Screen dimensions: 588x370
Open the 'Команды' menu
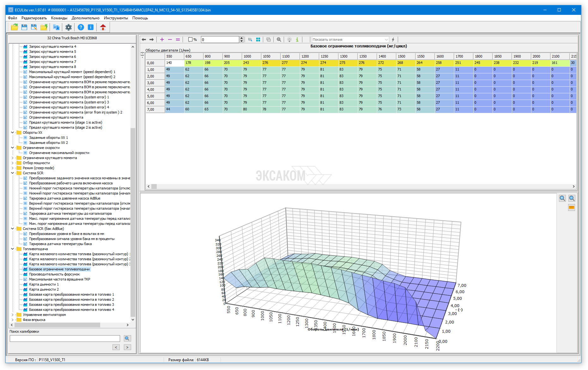pos(59,18)
